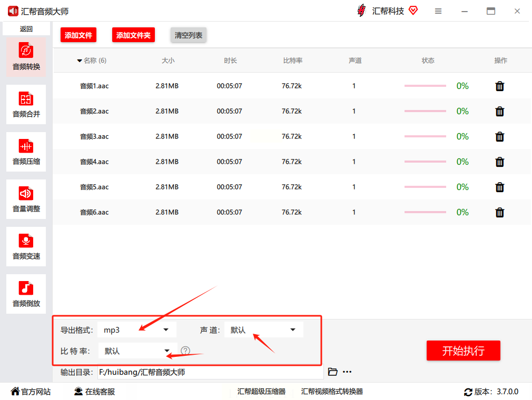The image size is (532, 400).
Task: Open 汇帮视频格式转换器 link
Action: [x=332, y=392]
